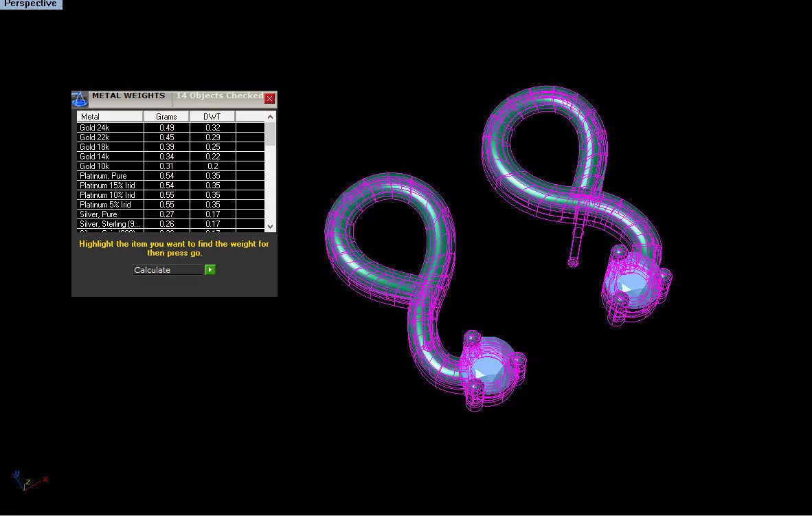Select the gemstone on the right earring
The image size is (812, 516).
click(633, 282)
